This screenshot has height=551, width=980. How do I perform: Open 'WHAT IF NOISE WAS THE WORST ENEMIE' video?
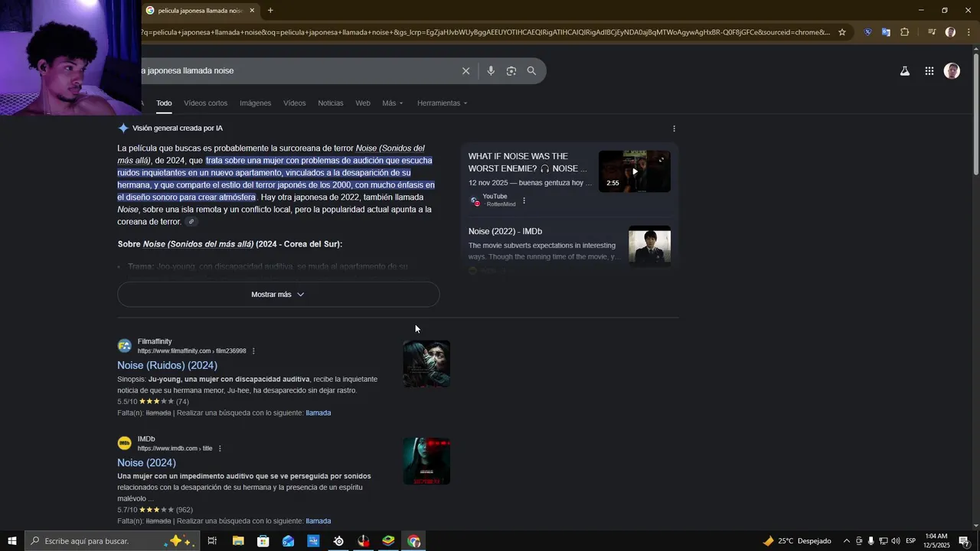[528, 162]
